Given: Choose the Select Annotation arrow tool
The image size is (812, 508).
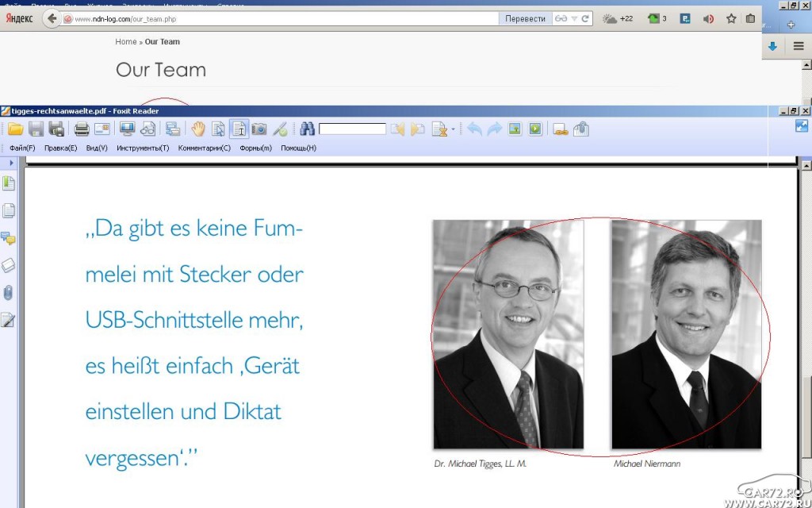Looking at the screenshot, I should tap(218, 129).
